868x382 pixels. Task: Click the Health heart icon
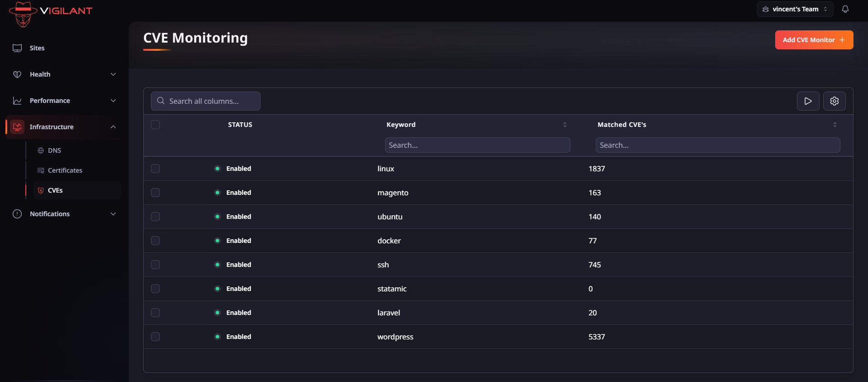point(17,74)
